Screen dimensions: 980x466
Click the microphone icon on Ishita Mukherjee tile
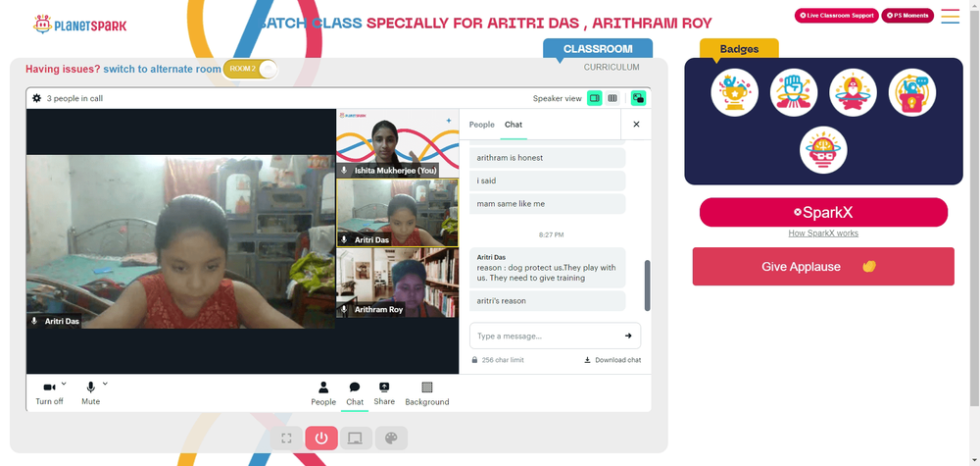(x=344, y=170)
